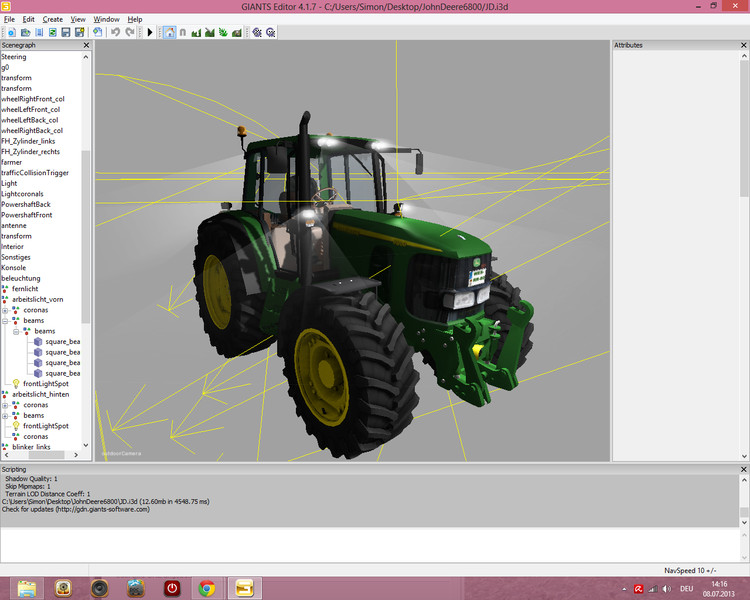
Task: Select the PowershaftFront entry
Action: point(27,215)
